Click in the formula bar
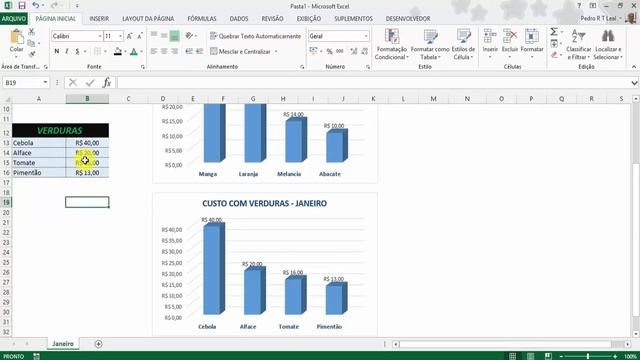Viewport: 640px width, 360px height. click(x=373, y=82)
